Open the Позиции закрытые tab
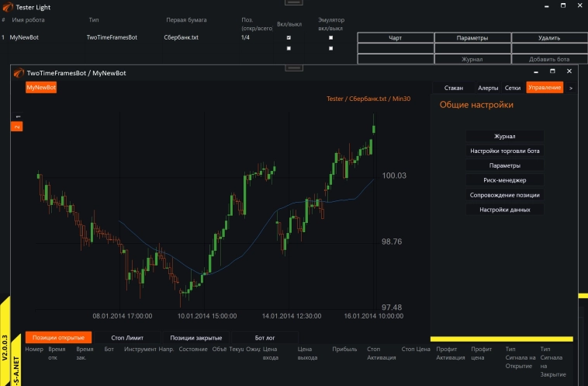The height and width of the screenshot is (386, 588). click(196, 338)
